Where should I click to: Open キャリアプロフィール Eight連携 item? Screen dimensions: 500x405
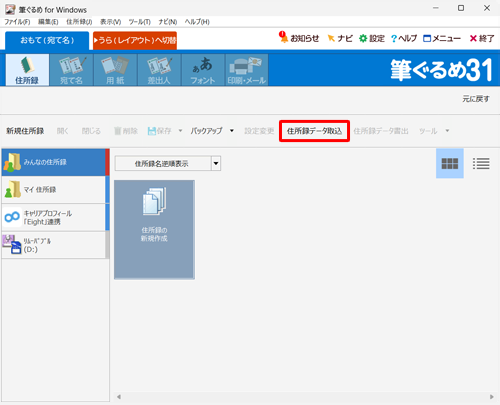(x=54, y=217)
